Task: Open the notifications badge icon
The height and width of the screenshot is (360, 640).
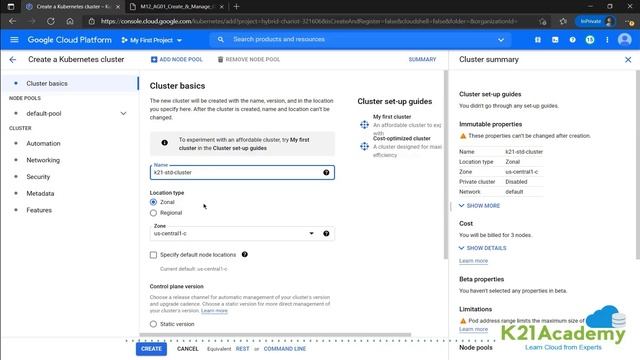Action: (590, 40)
